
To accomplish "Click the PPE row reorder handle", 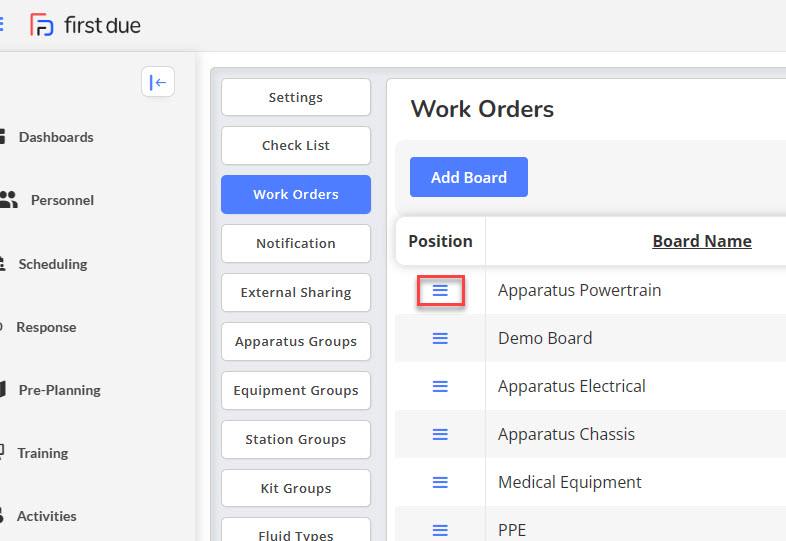I will (440, 530).
